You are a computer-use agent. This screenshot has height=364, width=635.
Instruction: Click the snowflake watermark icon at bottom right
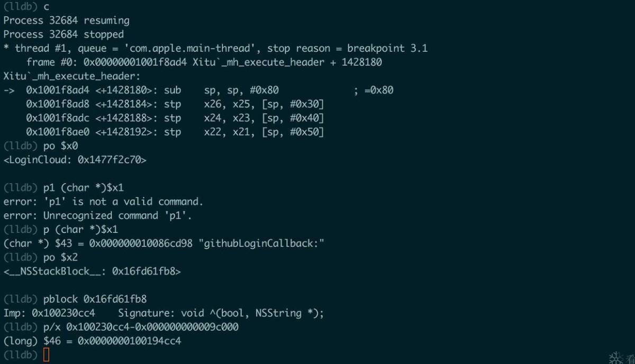pyautogui.click(x=616, y=358)
